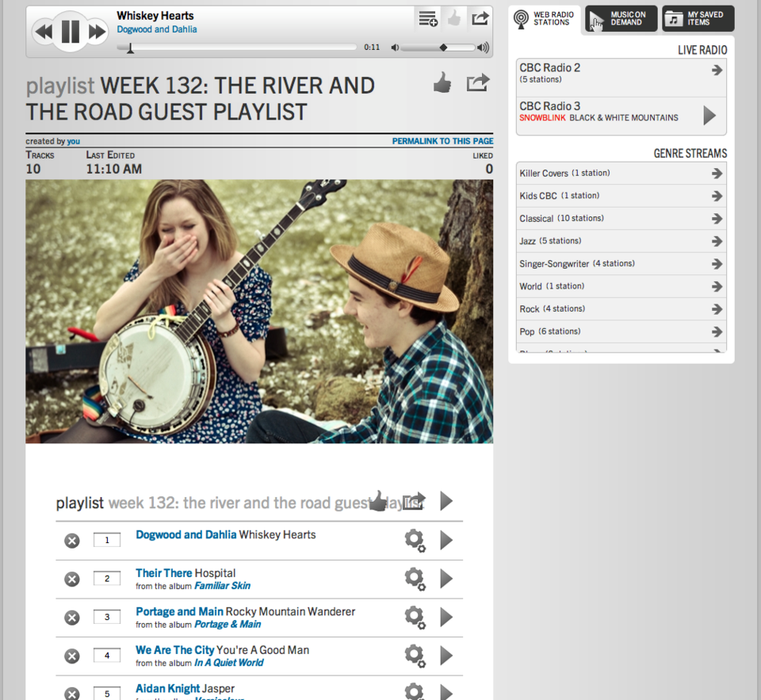Share the Week 132 playlist header
761x700 pixels.
click(478, 82)
